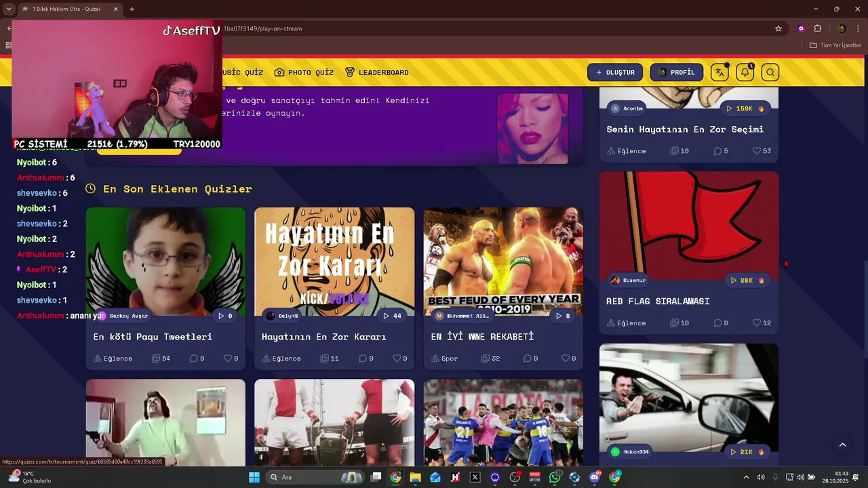
Task: Close the '1 Dilek Hakkım Olsa - Quizei' tab
Action: tap(115, 9)
